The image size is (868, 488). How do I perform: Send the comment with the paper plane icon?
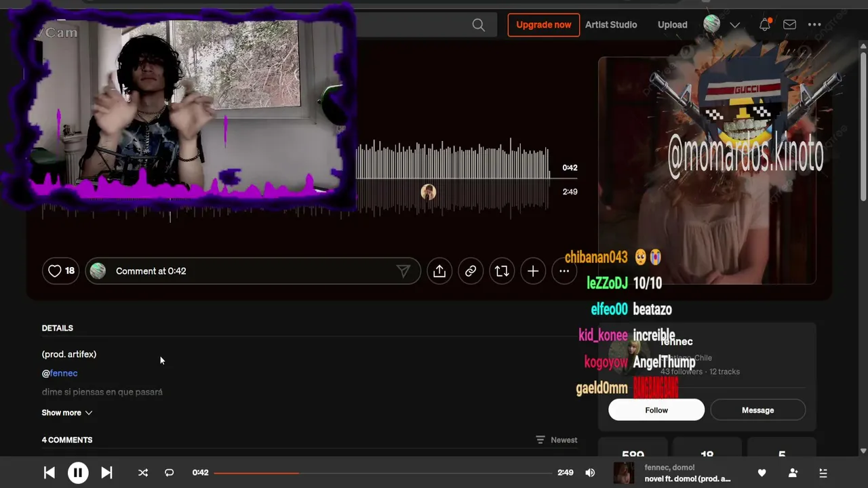tap(403, 271)
